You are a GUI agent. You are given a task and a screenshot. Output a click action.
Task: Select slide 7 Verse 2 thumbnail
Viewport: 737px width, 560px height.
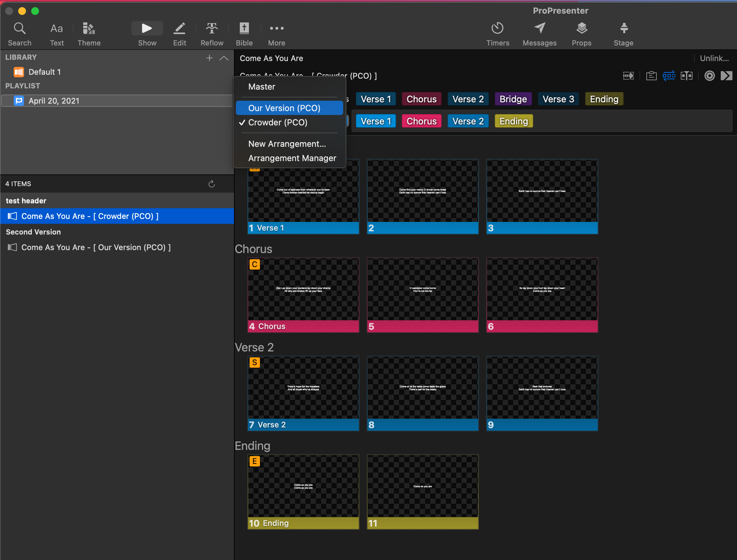tap(303, 393)
